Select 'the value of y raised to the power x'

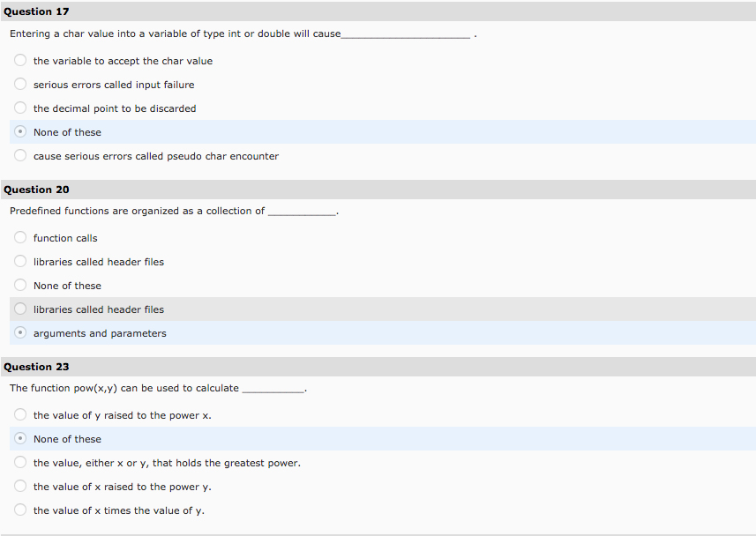[x=19, y=414]
